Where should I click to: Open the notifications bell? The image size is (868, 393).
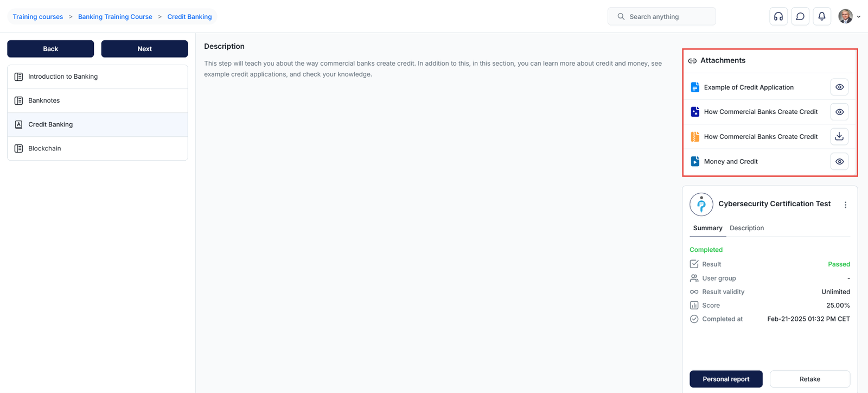coord(822,16)
